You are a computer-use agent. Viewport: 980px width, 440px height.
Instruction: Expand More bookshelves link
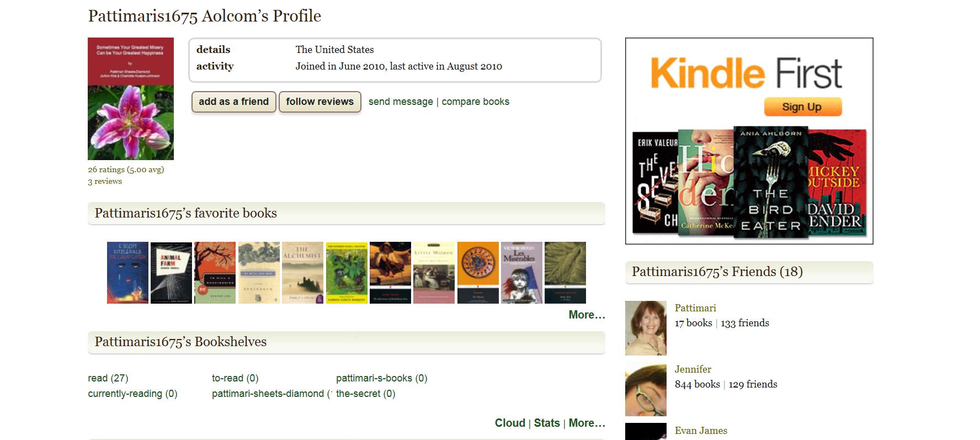[587, 423]
